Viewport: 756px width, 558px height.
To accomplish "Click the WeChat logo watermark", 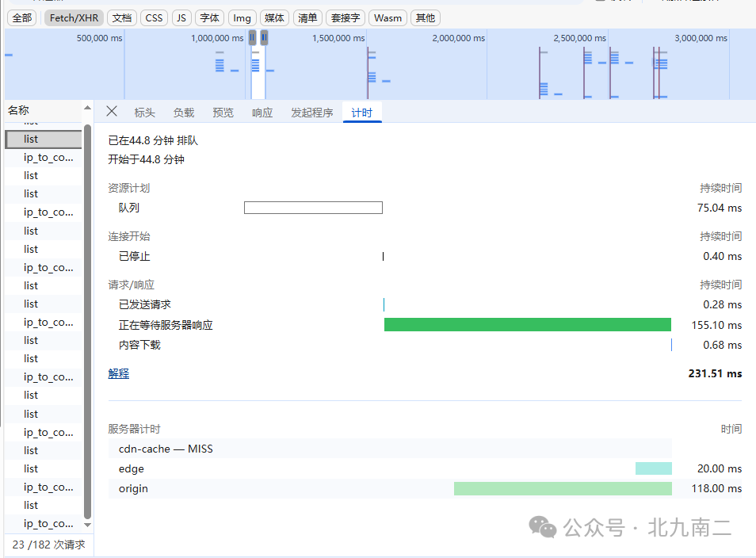I will (x=543, y=527).
